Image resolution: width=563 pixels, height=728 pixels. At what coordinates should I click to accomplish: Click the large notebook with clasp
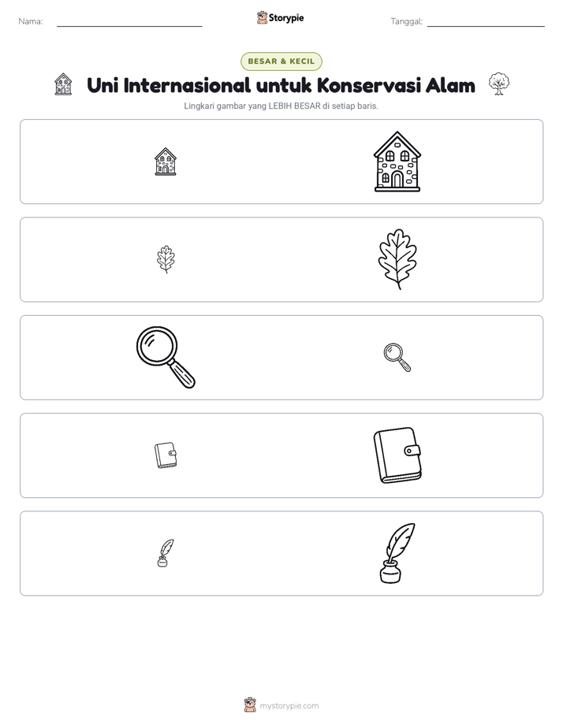click(x=397, y=455)
